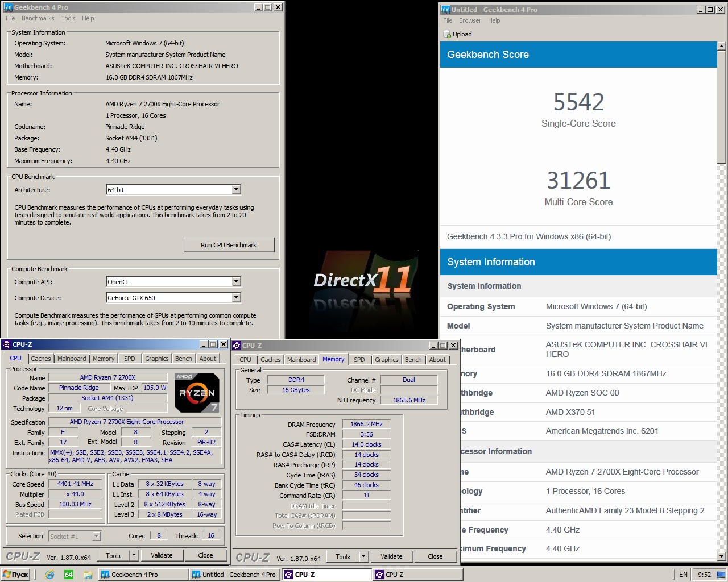Click the Run CPU Benchmark button

[229, 245]
